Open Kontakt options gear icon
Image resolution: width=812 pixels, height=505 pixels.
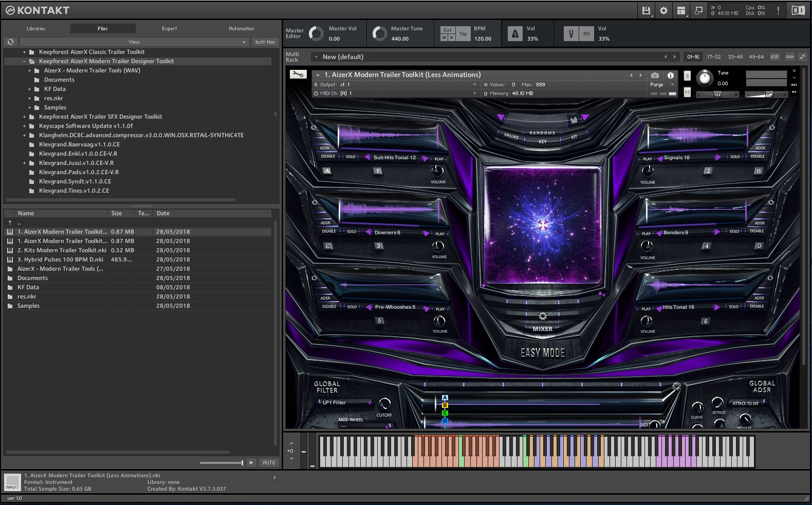pyautogui.click(x=663, y=10)
